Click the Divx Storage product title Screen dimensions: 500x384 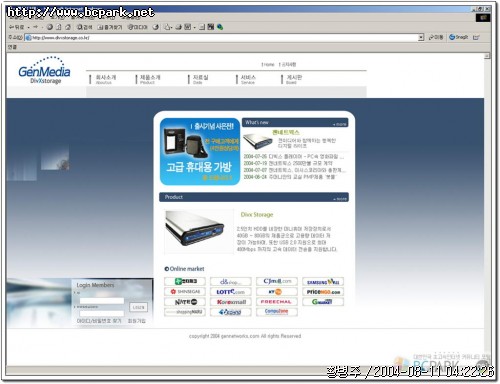[257, 215]
